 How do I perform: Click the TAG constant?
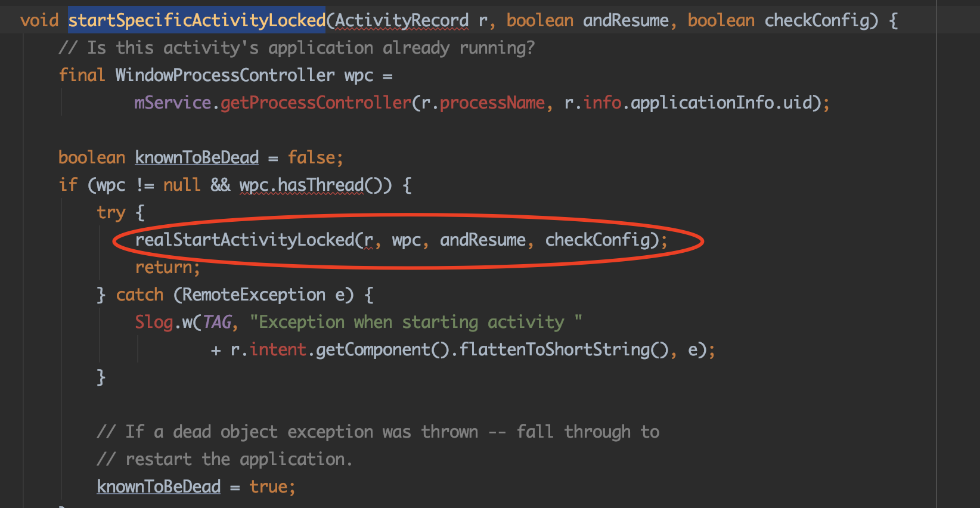[217, 322]
